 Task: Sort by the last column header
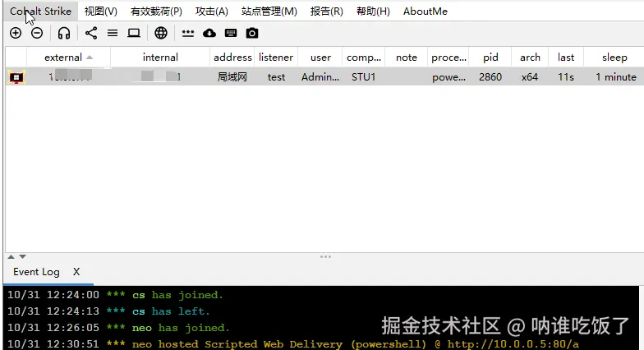[x=566, y=58]
